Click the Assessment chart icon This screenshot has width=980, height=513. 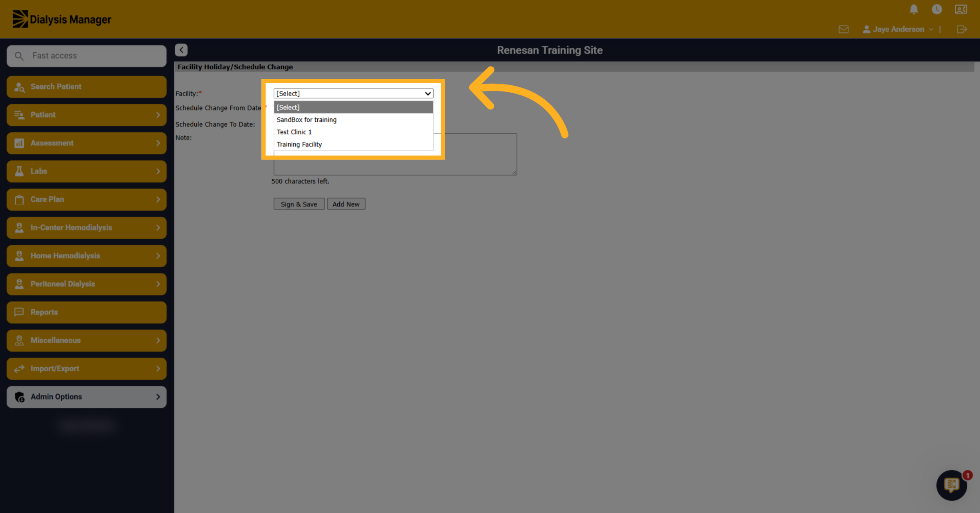(x=19, y=143)
